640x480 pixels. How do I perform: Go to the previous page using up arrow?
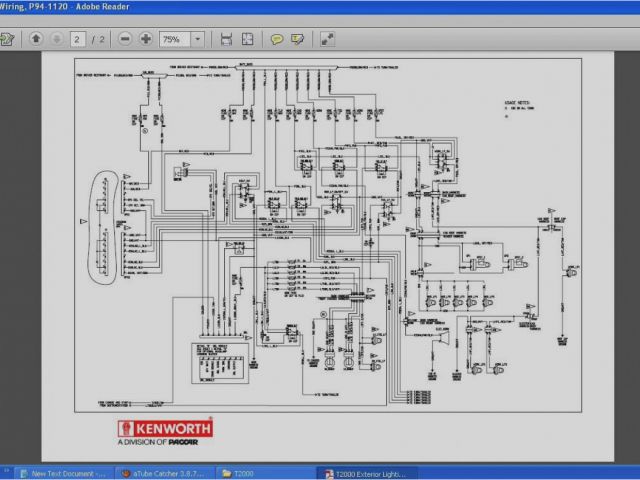pos(36,39)
